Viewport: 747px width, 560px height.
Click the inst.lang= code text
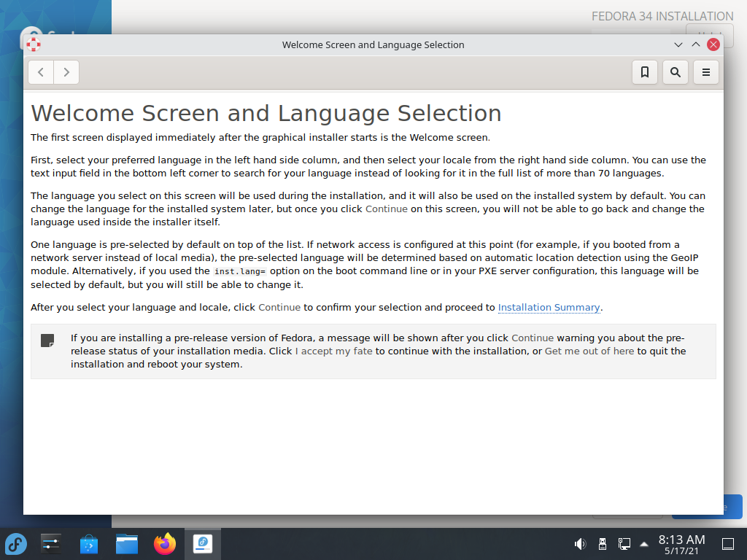[239, 271]
